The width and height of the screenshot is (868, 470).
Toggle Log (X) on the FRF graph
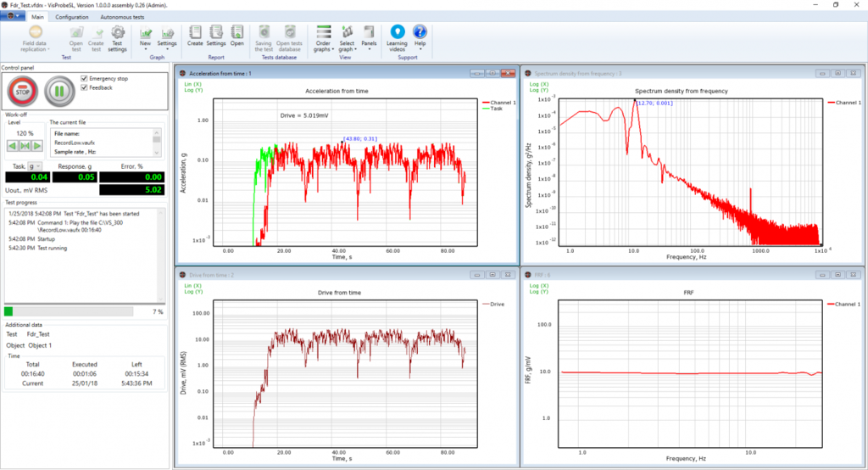539,285
